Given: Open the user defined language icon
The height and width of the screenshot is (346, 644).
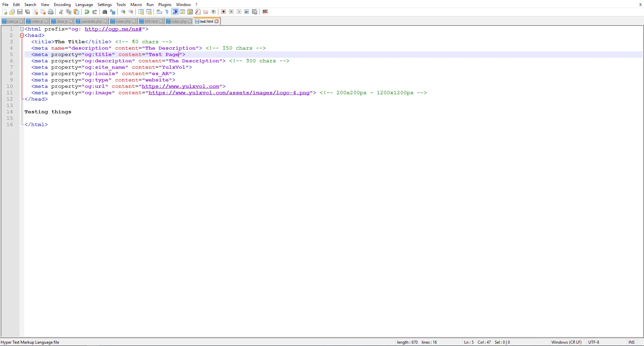Looking at the screenshot, I should click(182, 12).
